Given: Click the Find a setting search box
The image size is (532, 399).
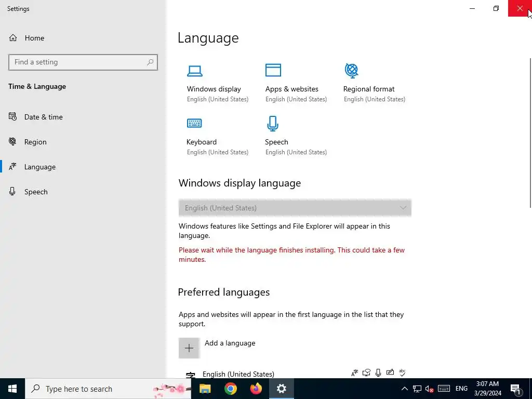Looking at the screenshot, I should pos(83,62).
